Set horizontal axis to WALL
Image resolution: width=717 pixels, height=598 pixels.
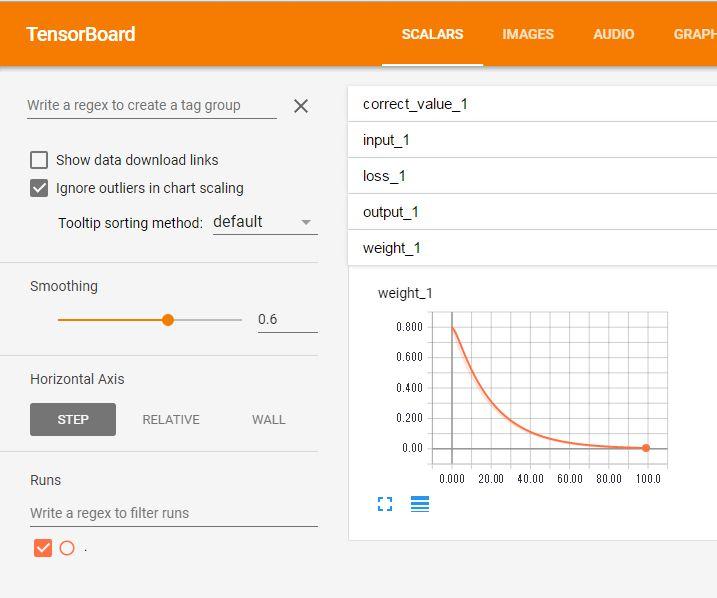click(268, 420)
